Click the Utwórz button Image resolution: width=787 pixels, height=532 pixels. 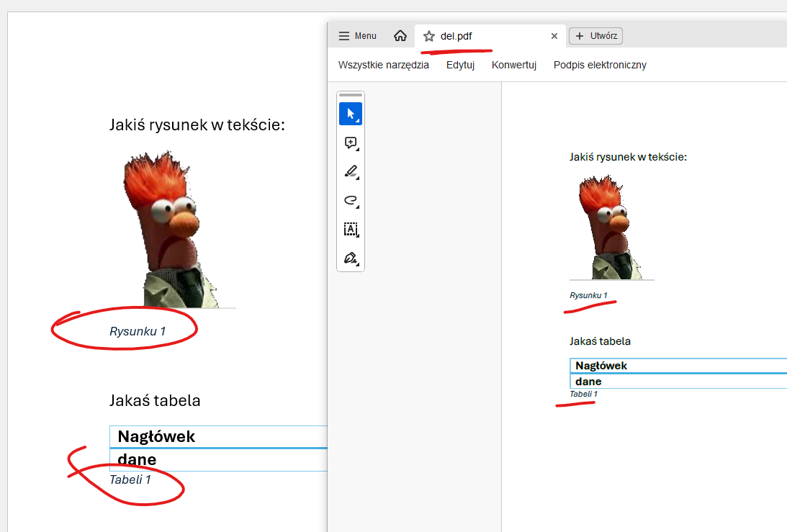[595, 35]
